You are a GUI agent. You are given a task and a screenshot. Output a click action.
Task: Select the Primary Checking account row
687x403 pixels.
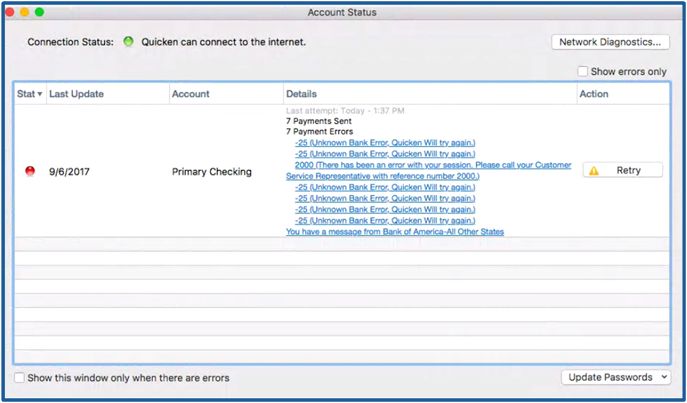click(211, 172)
